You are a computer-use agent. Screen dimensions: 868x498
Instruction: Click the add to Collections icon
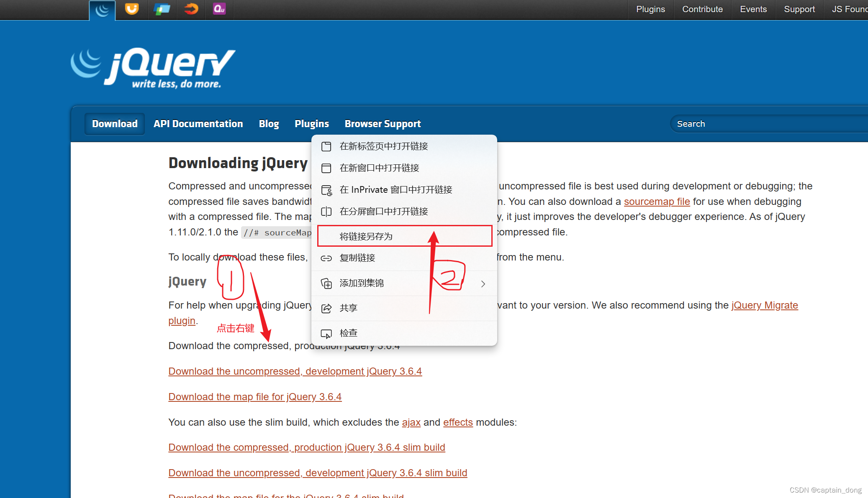[x=327, y=283]
